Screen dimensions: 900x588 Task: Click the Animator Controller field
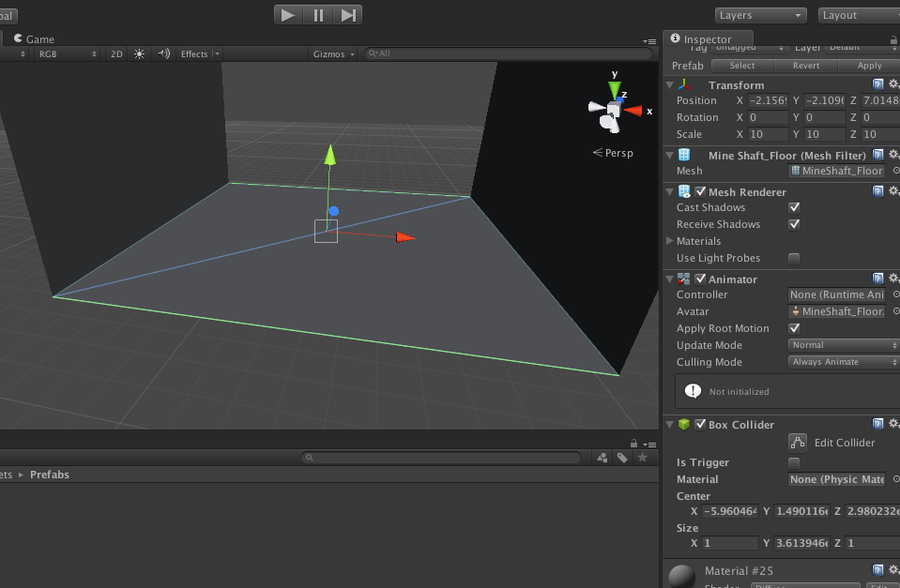point(836,294)
